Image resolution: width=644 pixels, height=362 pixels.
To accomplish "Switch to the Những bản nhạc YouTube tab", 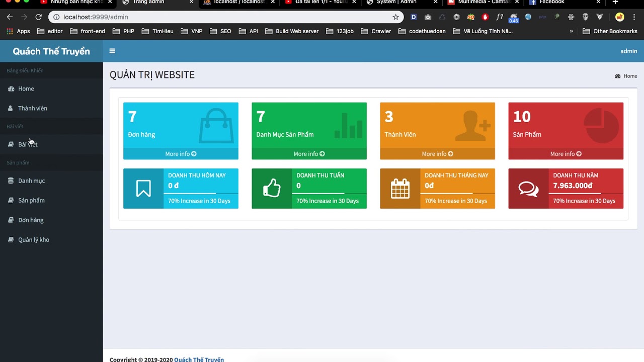I will (x=75, y=2).
